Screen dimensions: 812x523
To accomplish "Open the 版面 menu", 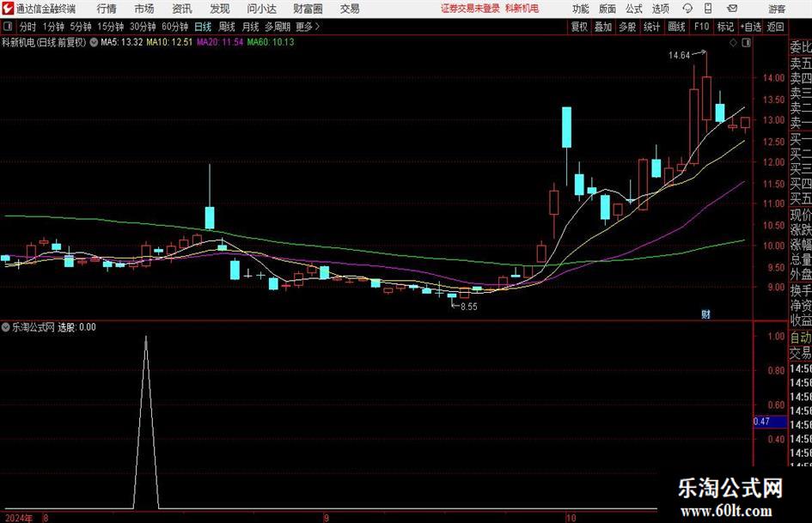I will pyautogui.click(x=607, y=9).
